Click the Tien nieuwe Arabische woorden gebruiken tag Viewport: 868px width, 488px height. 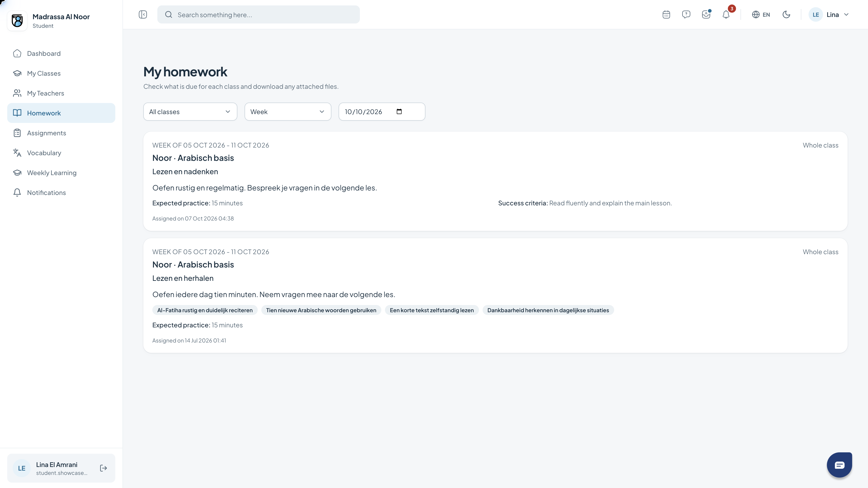[321, 310]
